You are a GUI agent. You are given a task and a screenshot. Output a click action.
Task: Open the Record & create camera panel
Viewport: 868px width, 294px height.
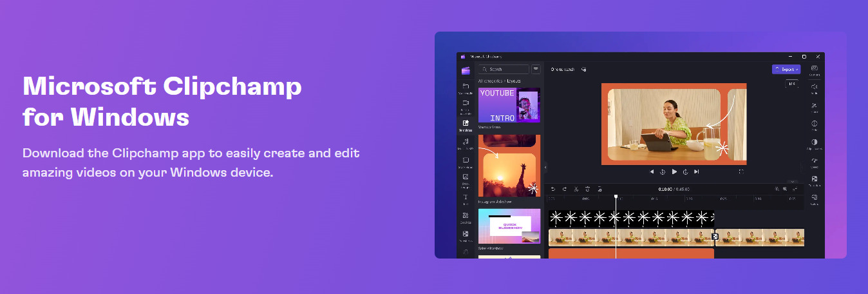[466, 106]
